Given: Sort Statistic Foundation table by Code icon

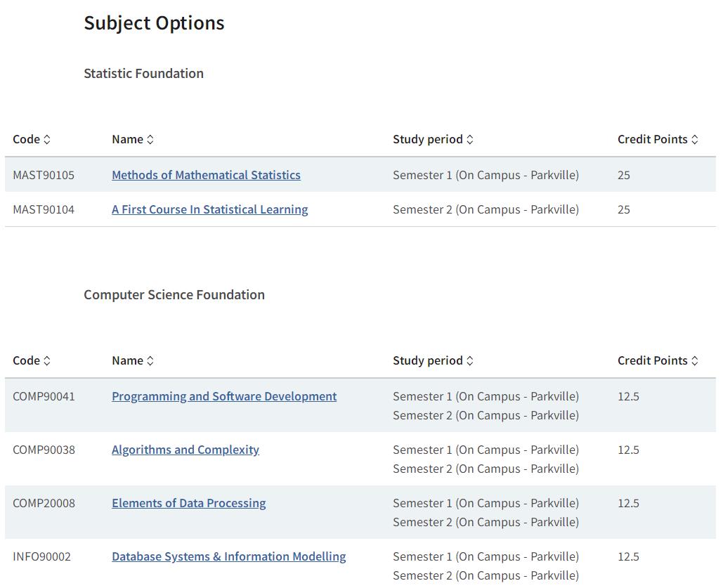Looking at the screenshot, I should pyautogui.click(x=47, y=139).
